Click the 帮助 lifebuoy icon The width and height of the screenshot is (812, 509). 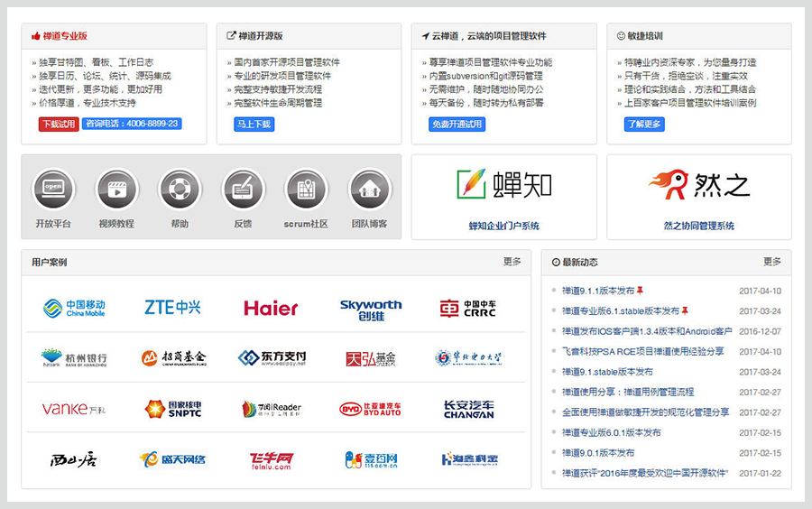[180, 189]
